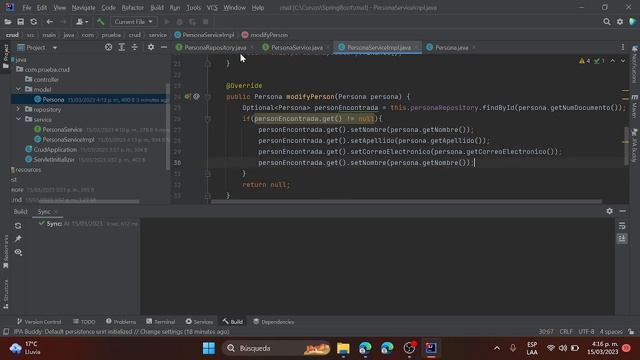Toggle Bookmarks tool window side button

5,252
